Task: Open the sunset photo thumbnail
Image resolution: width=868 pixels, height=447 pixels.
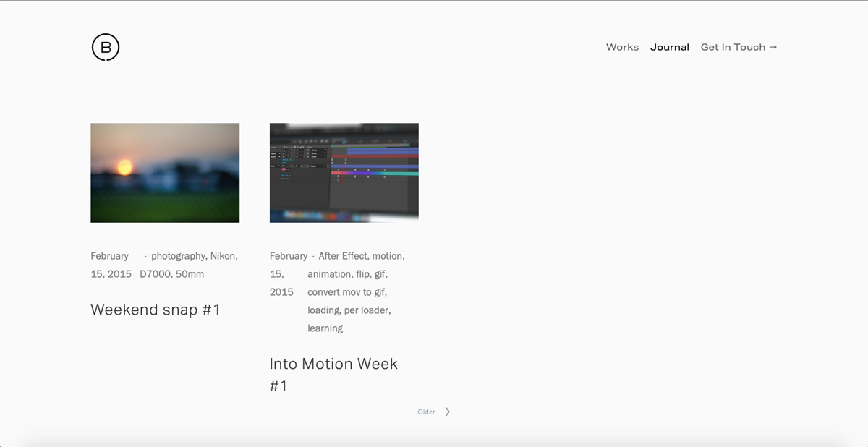Action: (x=164, y=172)
